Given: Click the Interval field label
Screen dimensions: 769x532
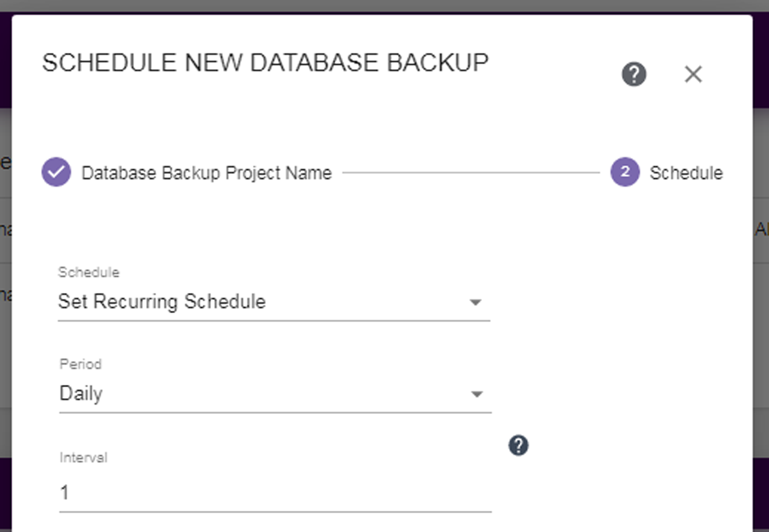Looking at the screenshot, I should (83, 458).
